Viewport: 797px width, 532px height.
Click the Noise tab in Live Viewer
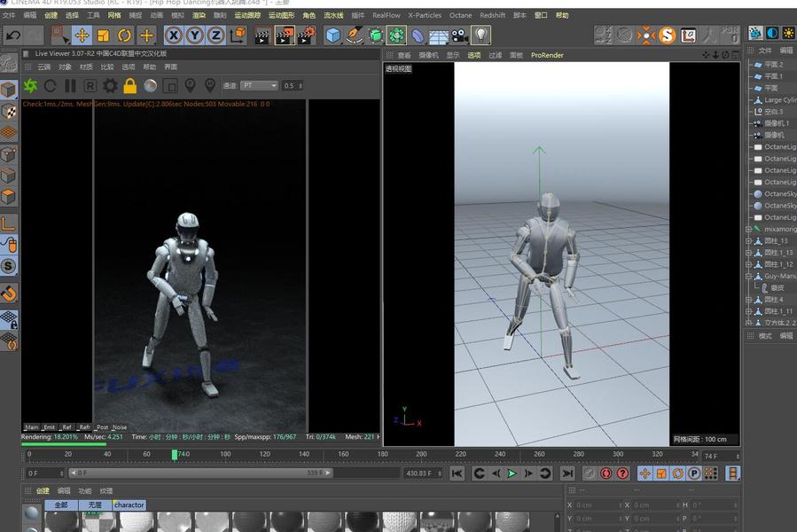point(120,427)
